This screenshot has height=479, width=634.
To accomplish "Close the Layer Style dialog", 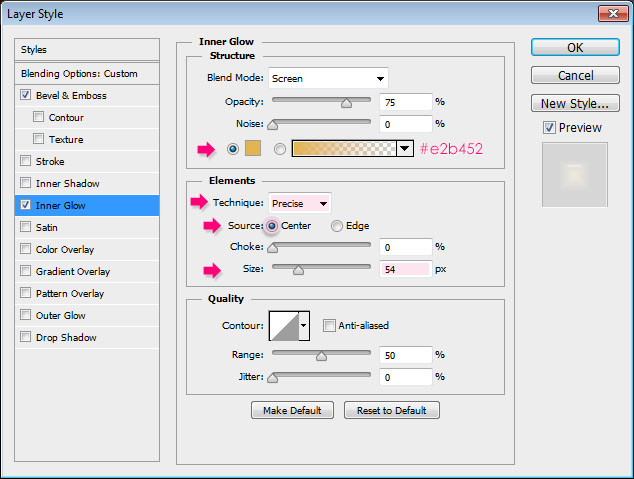I will click(x=613, y=14).
